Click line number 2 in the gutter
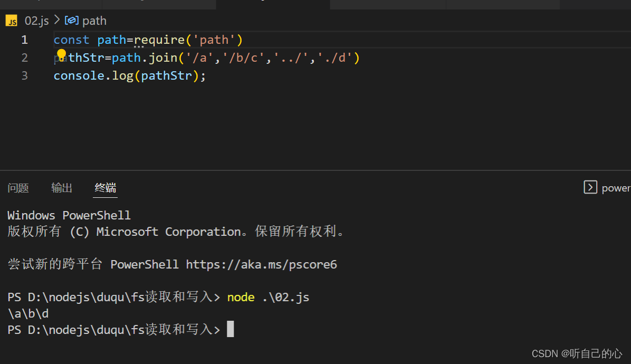This screenshot has height=364, width=631. (x=25, y=58)
